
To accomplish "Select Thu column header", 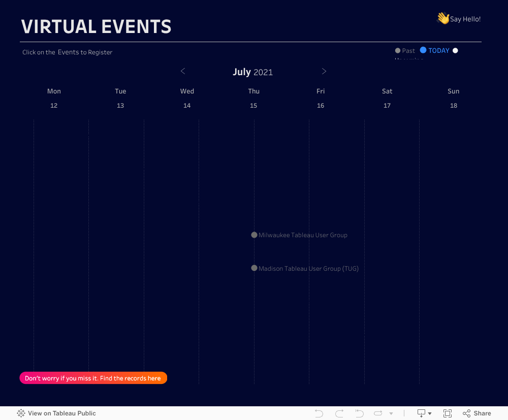I will (x=253, y=91).
